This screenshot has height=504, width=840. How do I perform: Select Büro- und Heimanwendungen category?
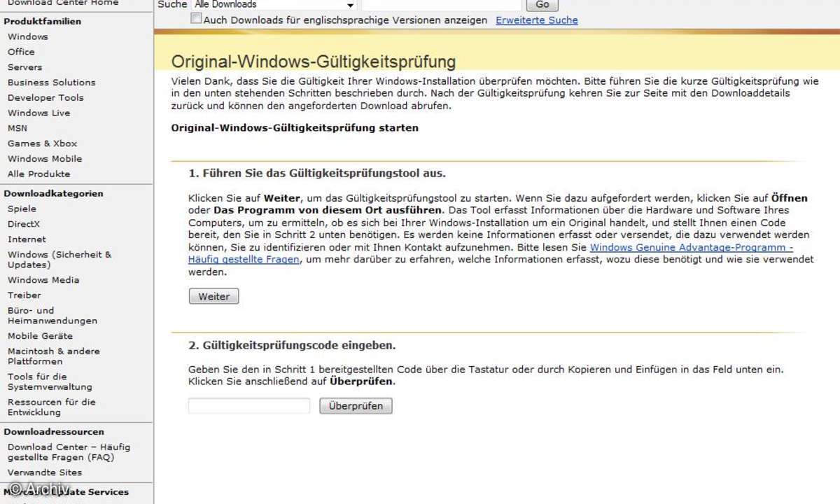coord(52,316)
